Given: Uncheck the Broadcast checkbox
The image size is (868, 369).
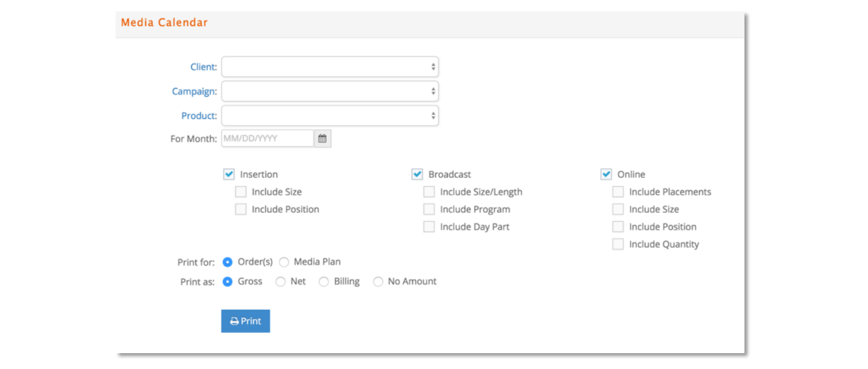Looking at the screenshot, I should (x=418, y=174).
